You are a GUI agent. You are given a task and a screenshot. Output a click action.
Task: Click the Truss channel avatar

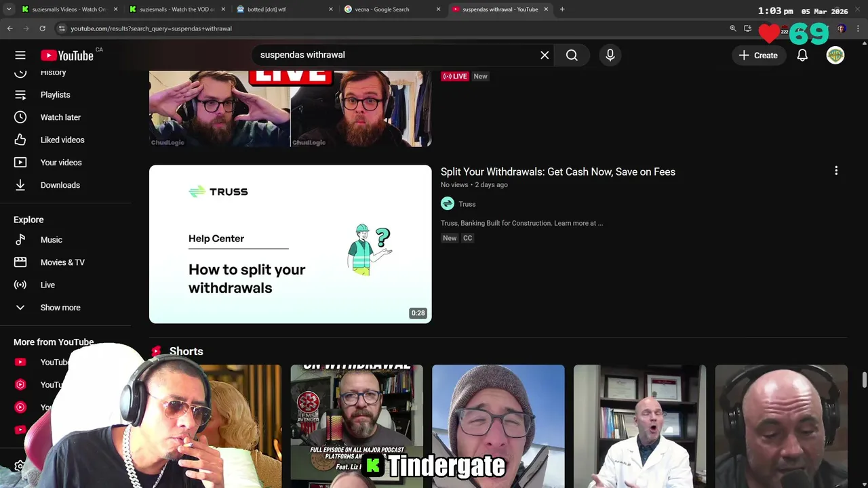pos(448,203)
